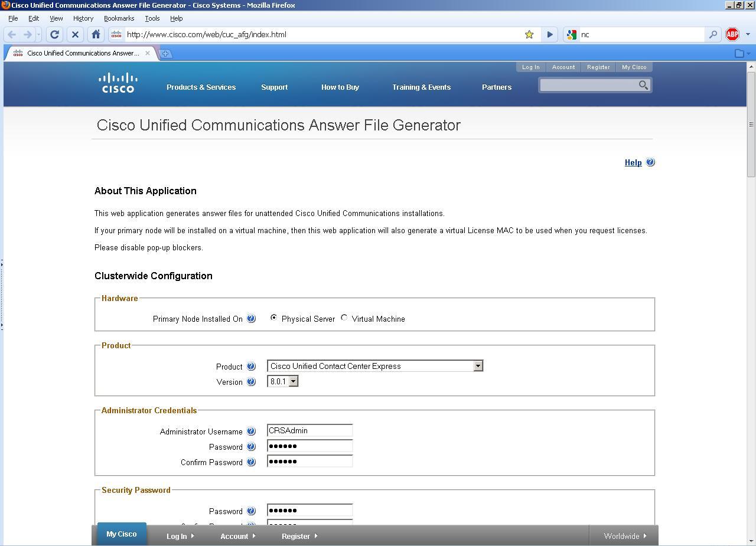This screenshot has width=756, height=546.
Task: Close the Cisco Unified Communications tab
Action: 148,53
